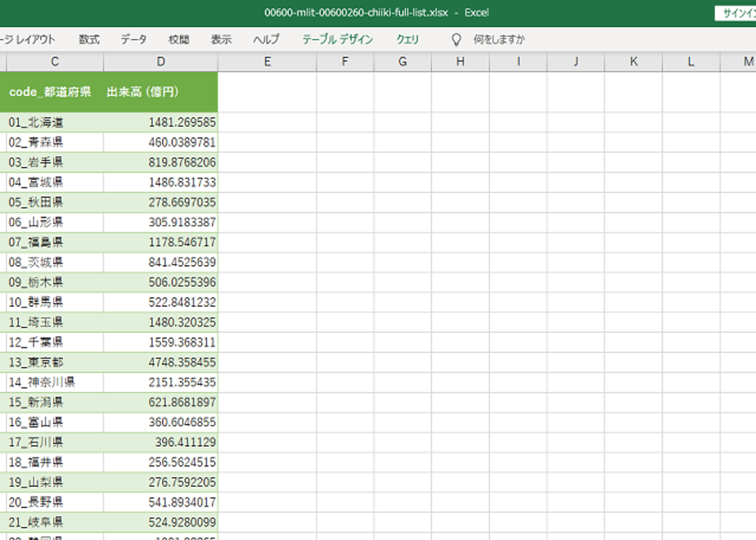Switch to the 表示 tab
Viewport: 756px width, 540px height.
[221, 39]
